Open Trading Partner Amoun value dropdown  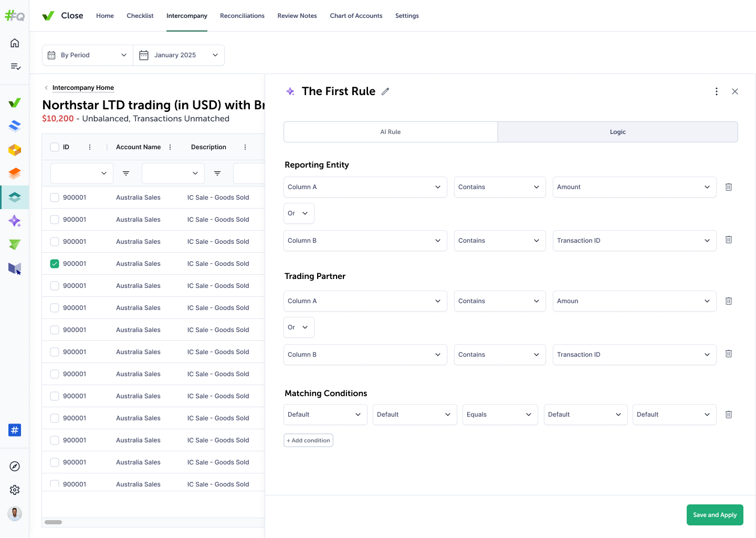[x=635, y=301]
